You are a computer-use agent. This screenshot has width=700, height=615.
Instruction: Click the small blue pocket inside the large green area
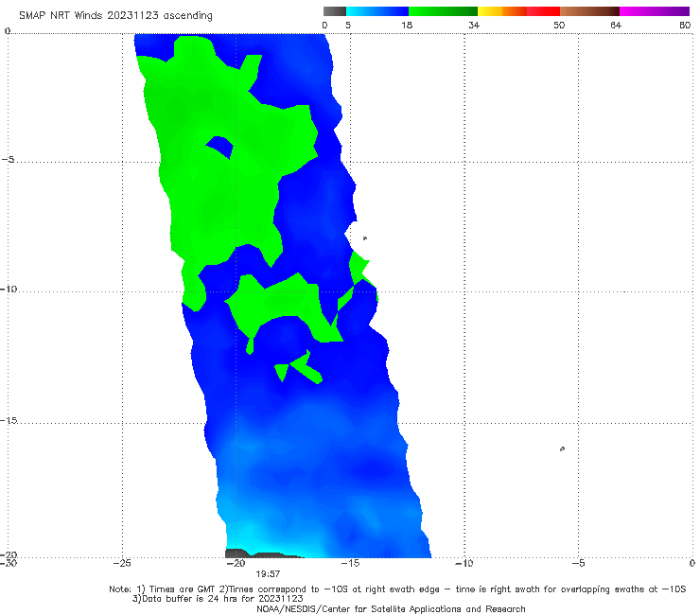coord(220,148)
